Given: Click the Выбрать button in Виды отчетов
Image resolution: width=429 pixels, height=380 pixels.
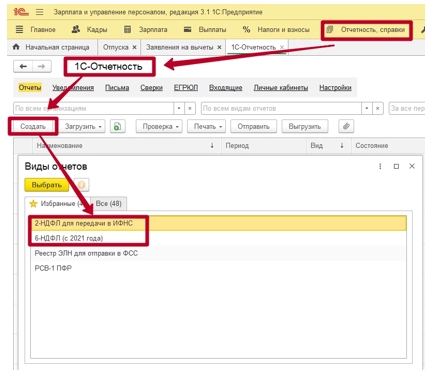Looking at the screenshot, I should click(x=47, y=185).
